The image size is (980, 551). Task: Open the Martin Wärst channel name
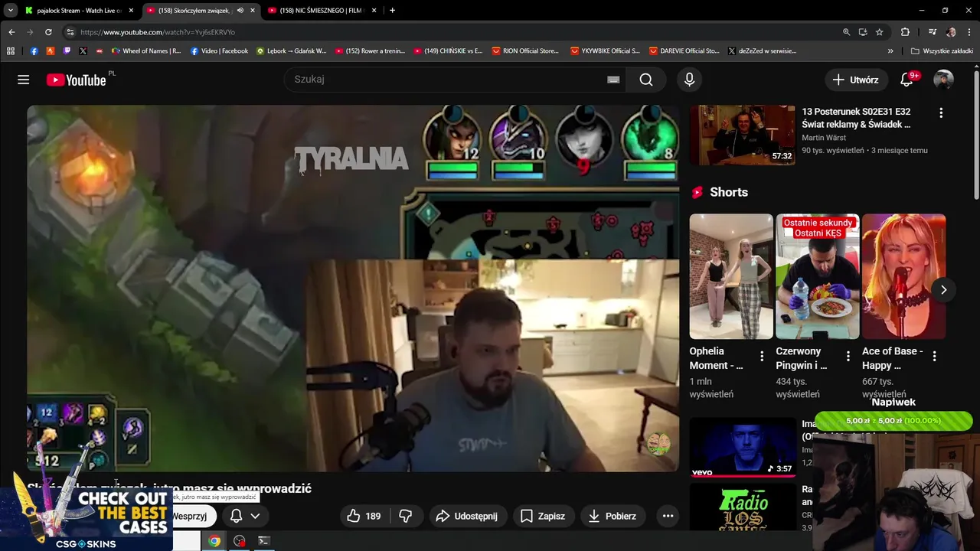[824, 138]
